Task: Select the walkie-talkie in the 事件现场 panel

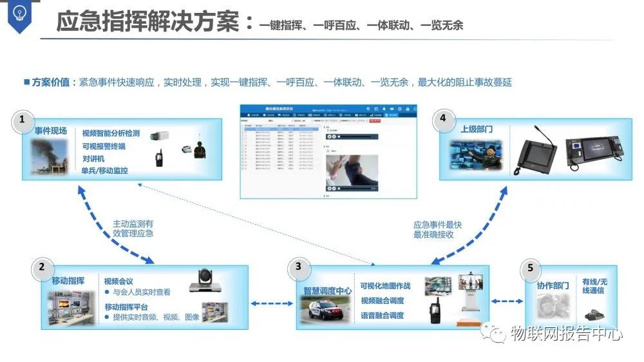Action: [158, 158]
